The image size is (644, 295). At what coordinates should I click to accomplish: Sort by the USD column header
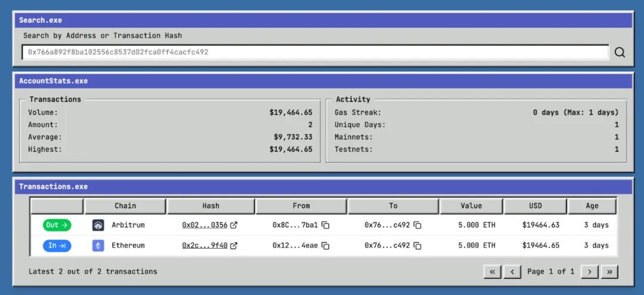535,206
